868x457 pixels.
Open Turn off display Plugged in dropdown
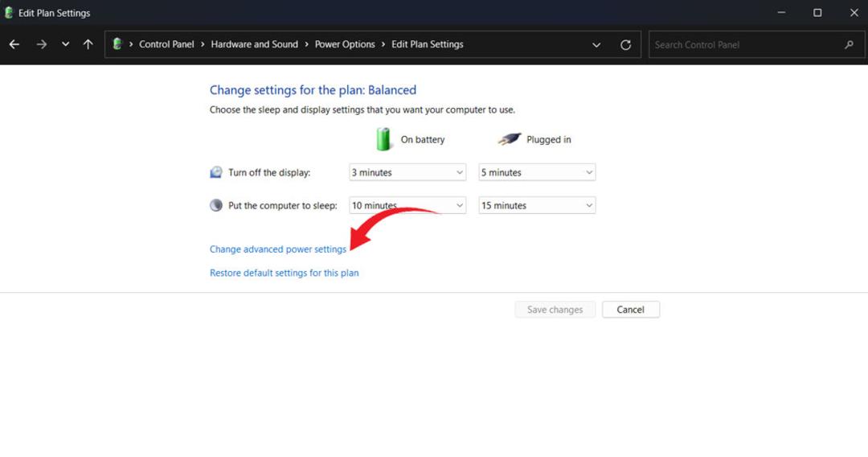[537, 172]
